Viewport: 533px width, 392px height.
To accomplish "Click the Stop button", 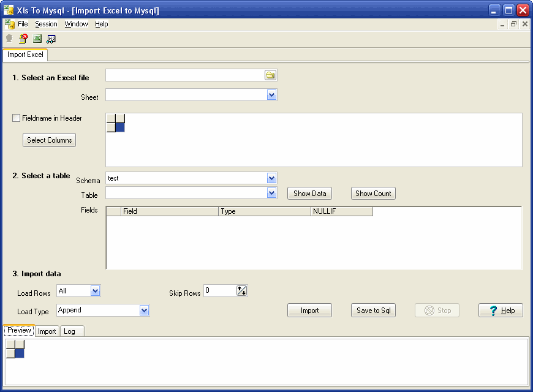I will point(437,311).
